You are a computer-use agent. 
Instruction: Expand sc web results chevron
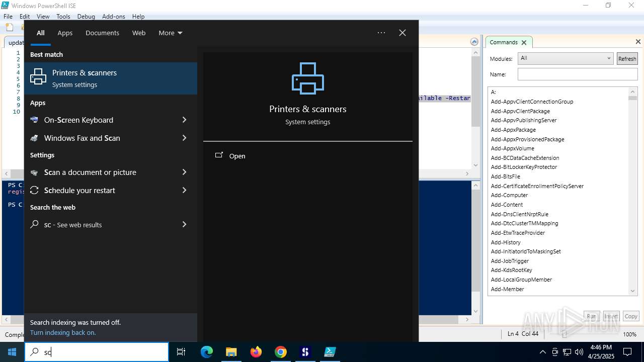(184, 224)
